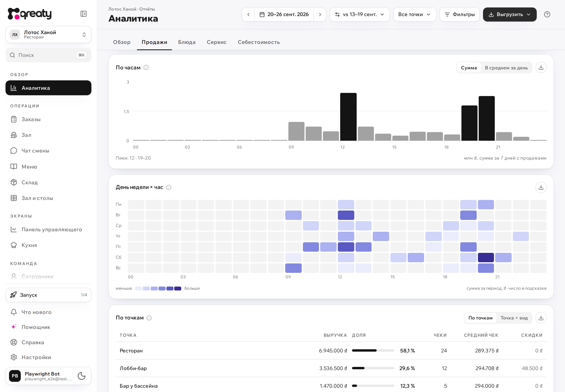
Task: Open Настройки in sidebar
Action: coord(48,357)
